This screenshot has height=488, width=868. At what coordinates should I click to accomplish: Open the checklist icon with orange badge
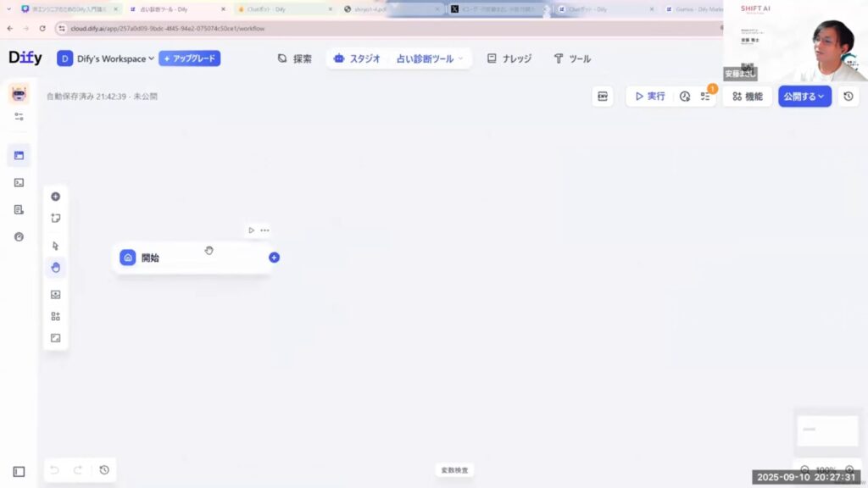[705, 97]
